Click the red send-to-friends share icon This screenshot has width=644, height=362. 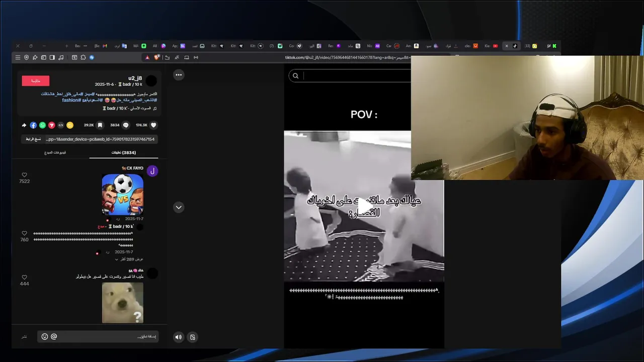pyautogui.click(x=51, y=125)
